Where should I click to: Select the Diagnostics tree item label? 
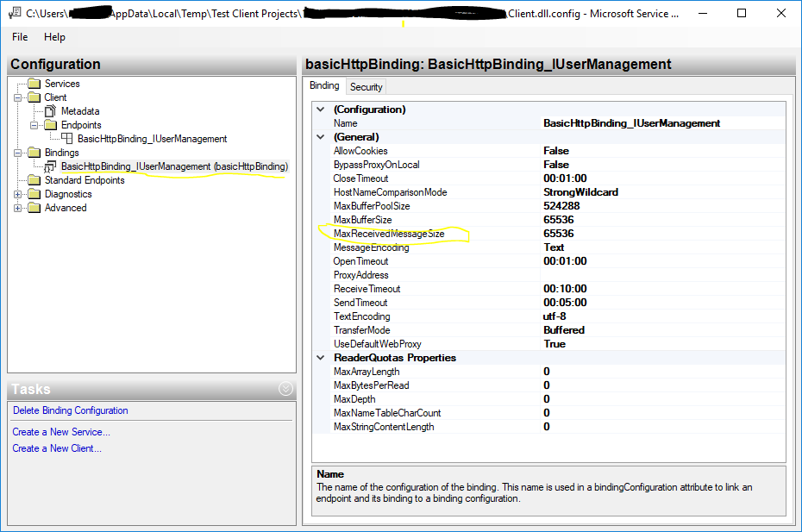68,194
